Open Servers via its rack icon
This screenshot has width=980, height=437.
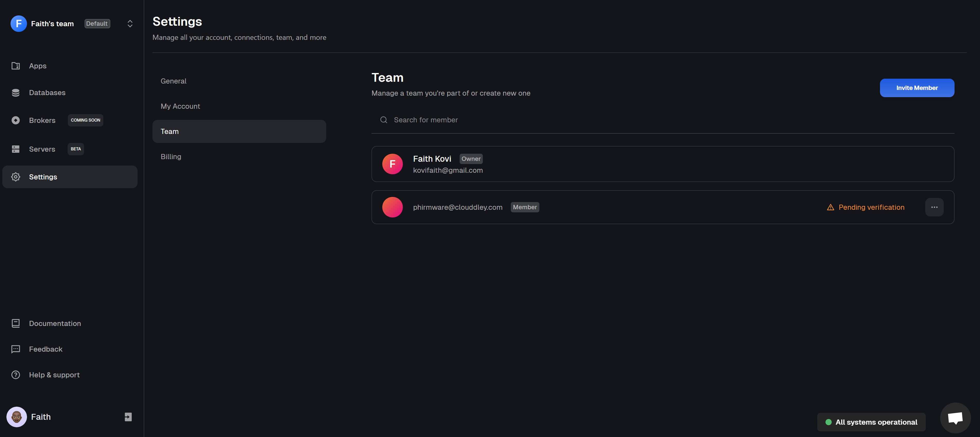pos(16,149)
